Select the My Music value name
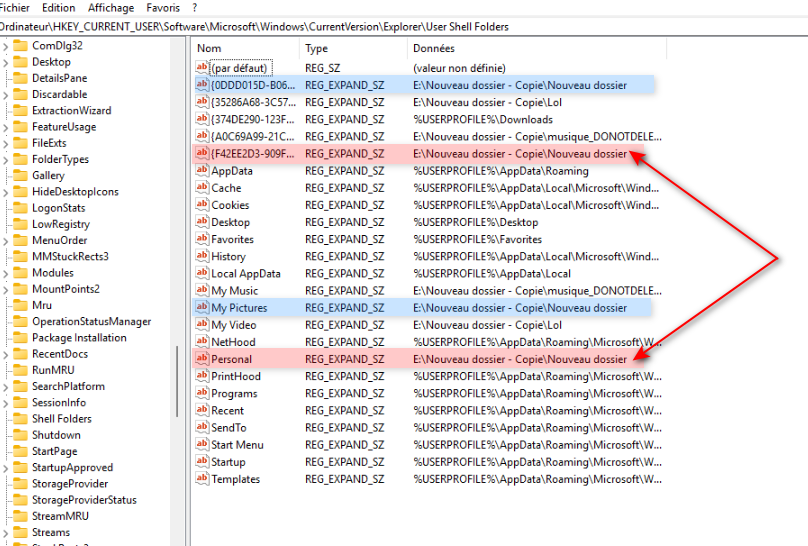The height and width of the screenshot is (546, 808). coord(234,291)
